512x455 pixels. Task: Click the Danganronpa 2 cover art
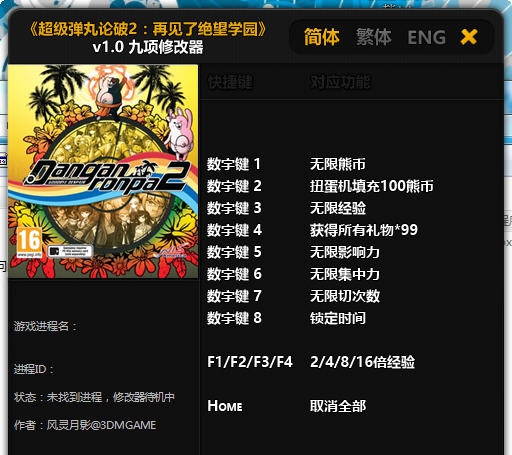click(103, 171)
